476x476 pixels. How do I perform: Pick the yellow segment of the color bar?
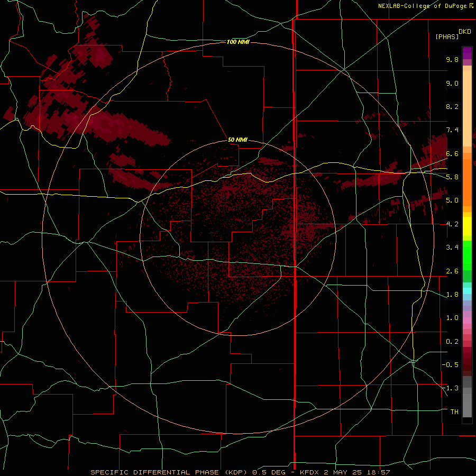click(467, 226)
